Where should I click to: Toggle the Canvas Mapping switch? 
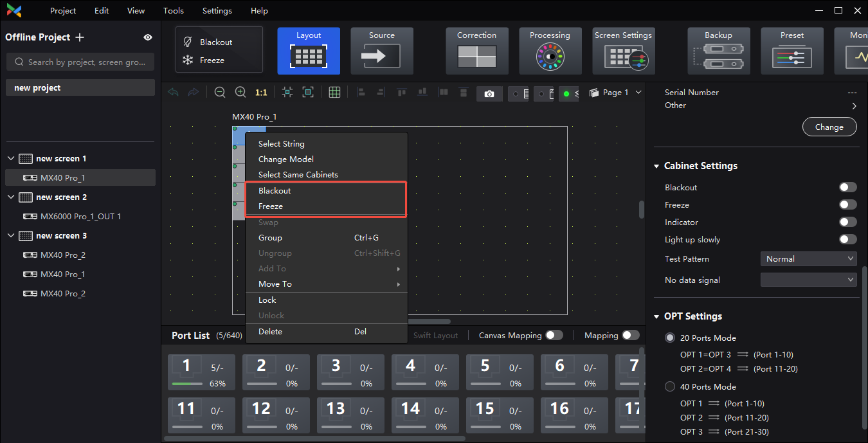pos(554,335)
